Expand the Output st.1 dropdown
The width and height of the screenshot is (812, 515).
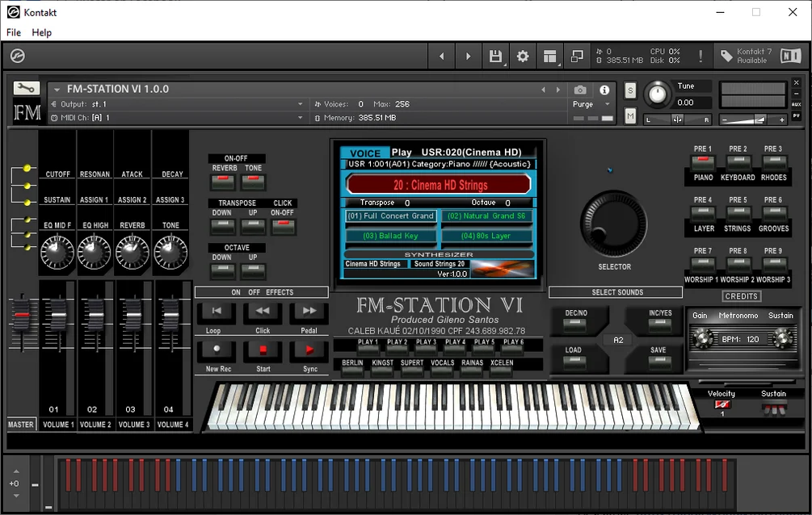click(300, 104)
